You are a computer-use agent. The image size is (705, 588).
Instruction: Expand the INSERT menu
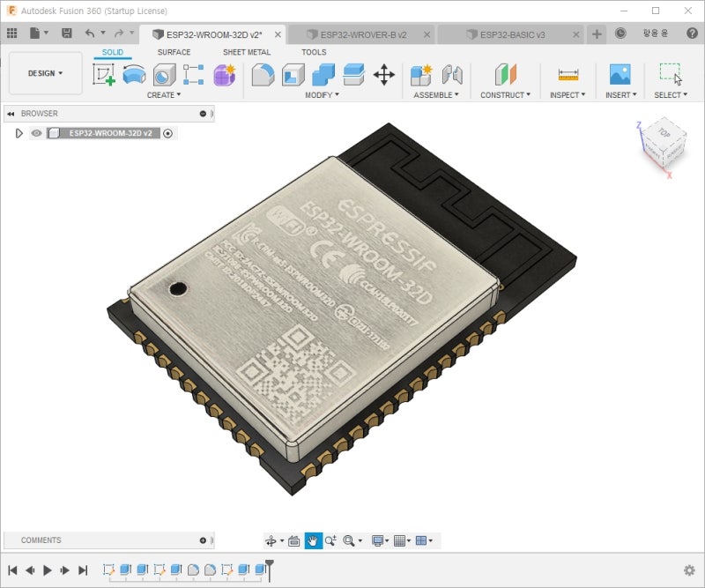(621, 95)
